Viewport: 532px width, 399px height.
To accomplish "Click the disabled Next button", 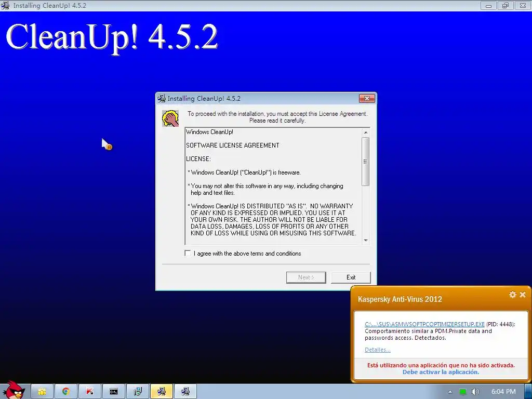I will click(306, 277).
